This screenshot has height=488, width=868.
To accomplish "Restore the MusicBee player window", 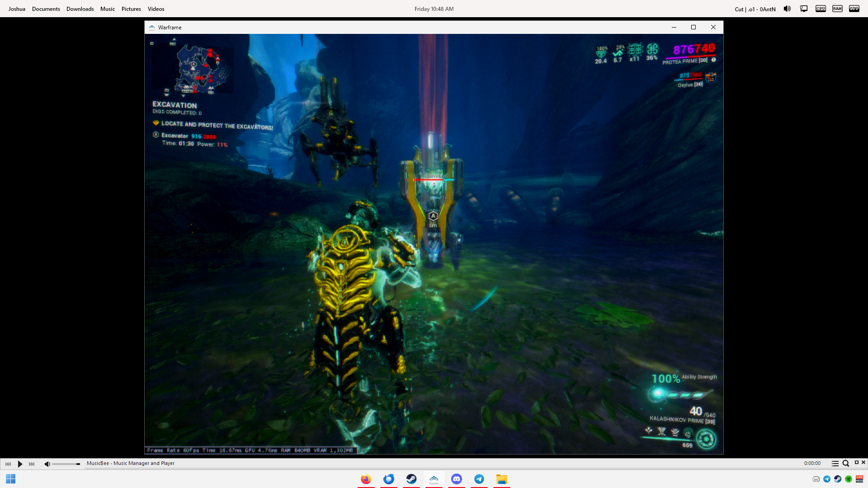I will (856, 462).
